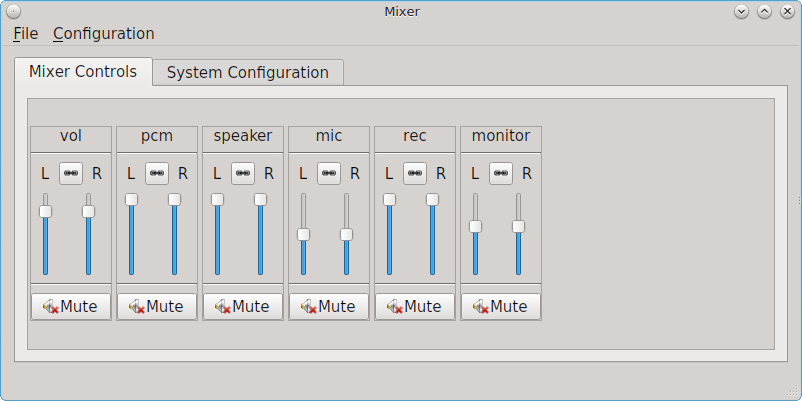The width and height of the screenshot is (802, 401).
Task: Select the Mixer Controls tab
Action: click(x=83, y=72)
